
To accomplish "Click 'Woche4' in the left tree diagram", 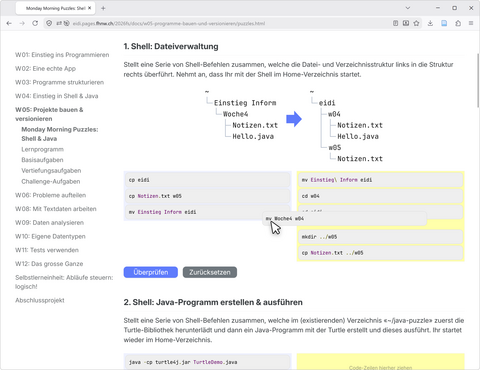I will [236, 114].
